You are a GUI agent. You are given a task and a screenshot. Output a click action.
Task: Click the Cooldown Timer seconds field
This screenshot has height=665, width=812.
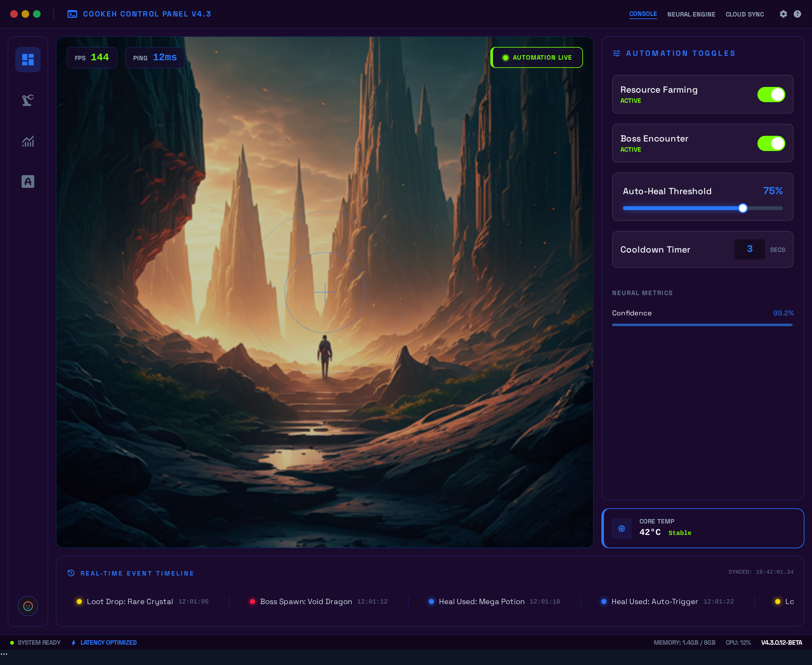coord(749,249)
